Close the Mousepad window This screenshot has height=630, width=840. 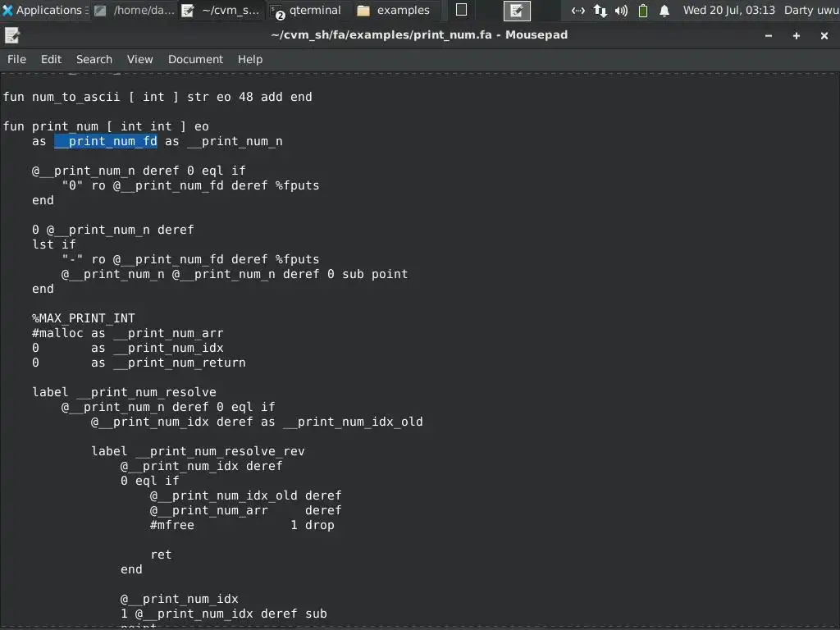click(824, 35)
